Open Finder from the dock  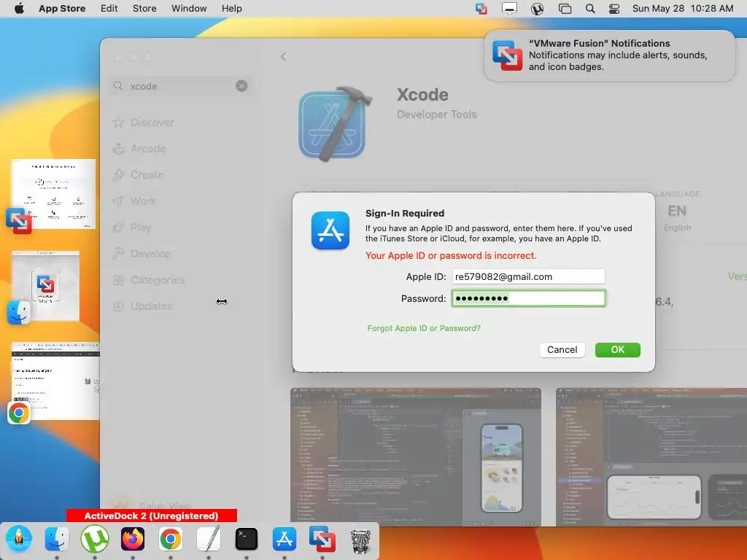57,539
